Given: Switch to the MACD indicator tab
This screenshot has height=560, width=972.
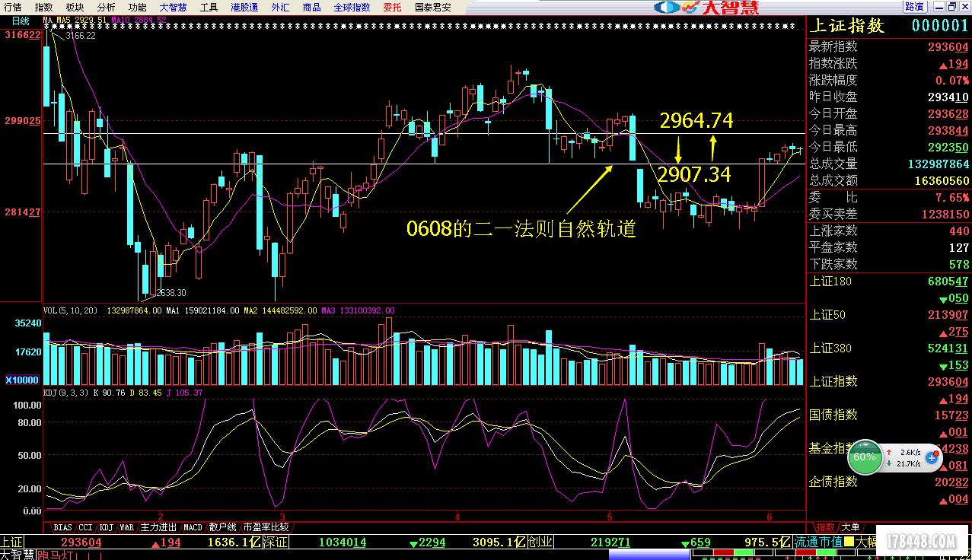Looking at the screenshot, I should [x=193, y=527].
